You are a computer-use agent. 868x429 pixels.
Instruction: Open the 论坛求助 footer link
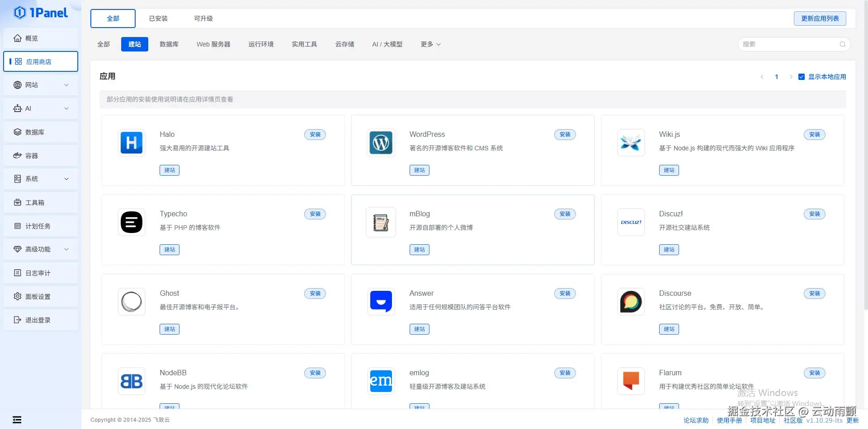tap(696, 420)
